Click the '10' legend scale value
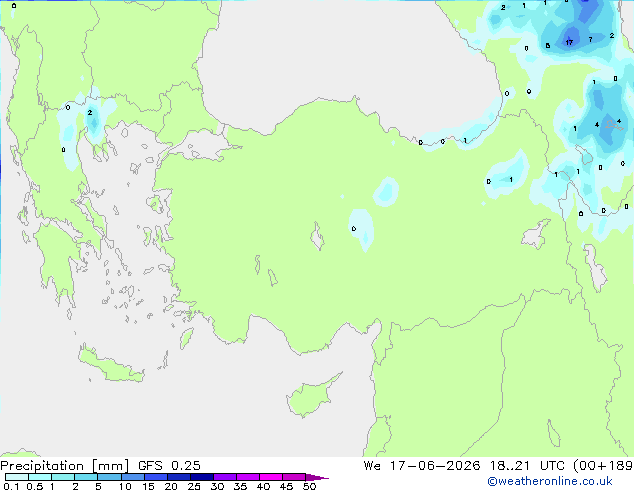Screen dimensions: 634x490 [x=125, y=486]
